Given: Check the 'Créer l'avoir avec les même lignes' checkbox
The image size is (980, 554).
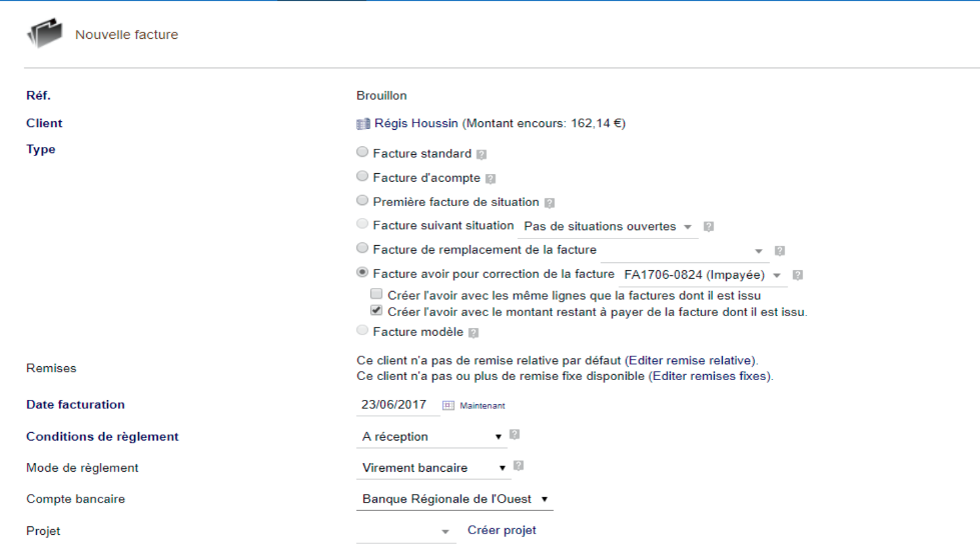Looking at the screenshot, I should click(376, 294).
